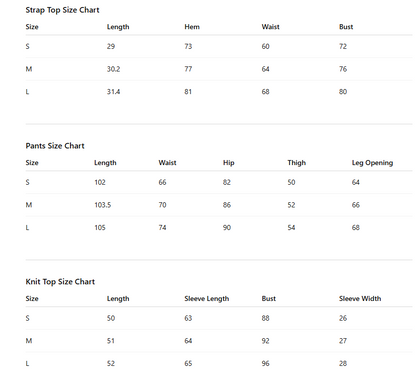Screen dimensions: 416x385
Task: Select the 102 length value for Pants size S
Action: (100, 182)
